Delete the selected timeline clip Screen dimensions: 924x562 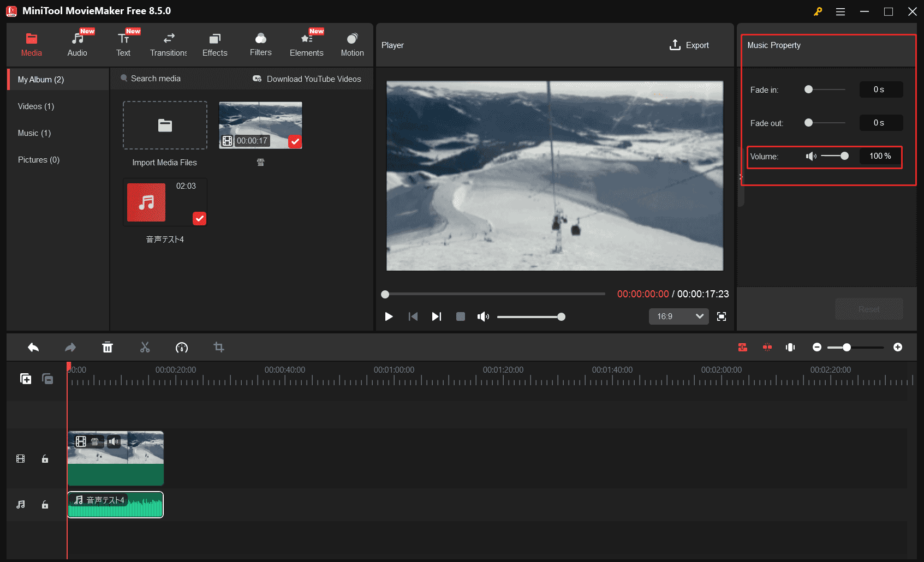coord(108,347)
